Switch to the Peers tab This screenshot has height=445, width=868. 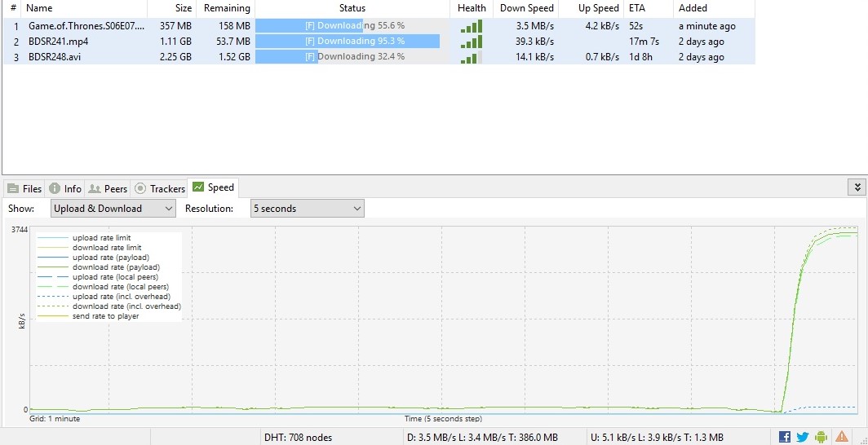pyautogui.click(x=108, y=188)
